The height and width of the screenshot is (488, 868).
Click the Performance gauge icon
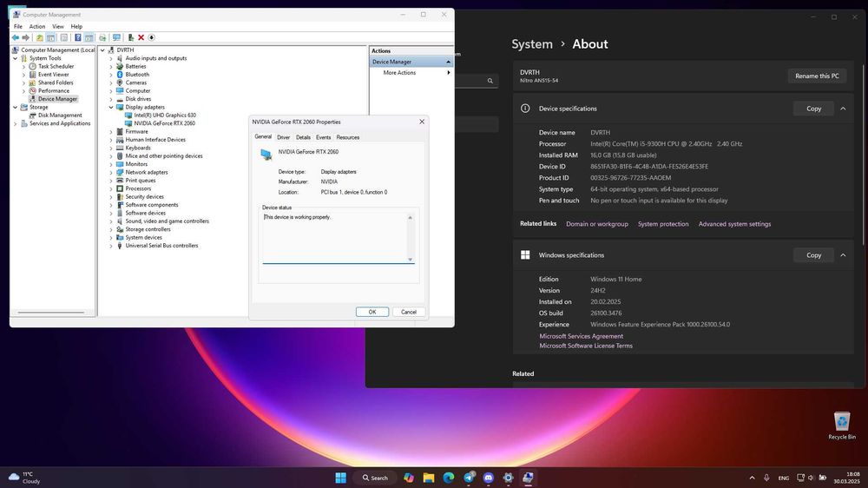(x=33, y=91)
